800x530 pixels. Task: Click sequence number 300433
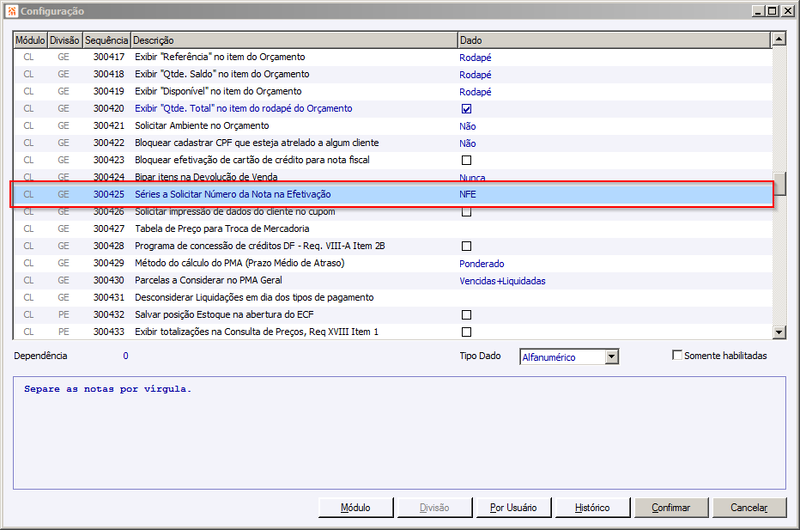(x=109, y=332)
